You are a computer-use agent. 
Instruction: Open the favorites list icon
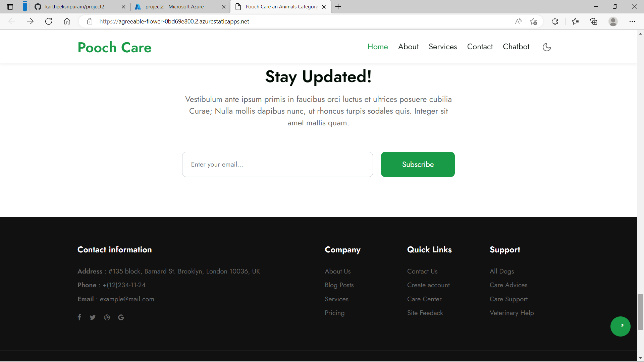(x=575, y=21)
